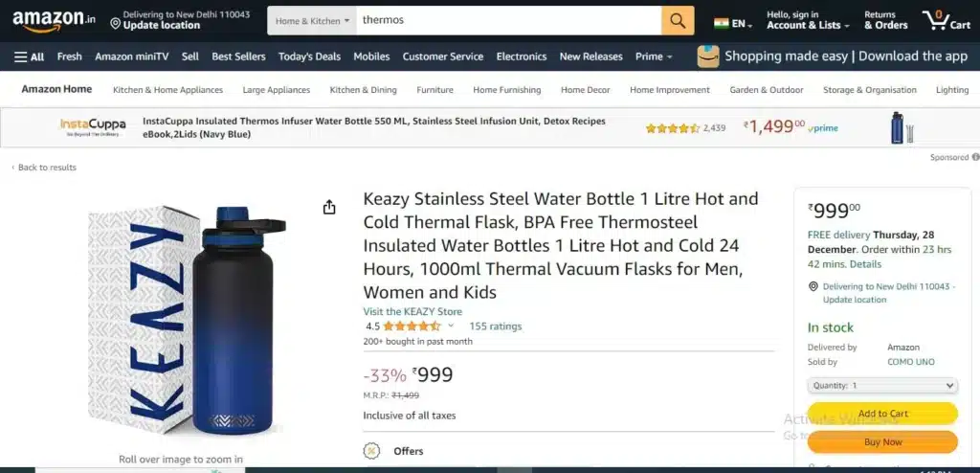The image size is (980, 473).
Task: Click the sponsored info icon
Action: coord(975,157)
